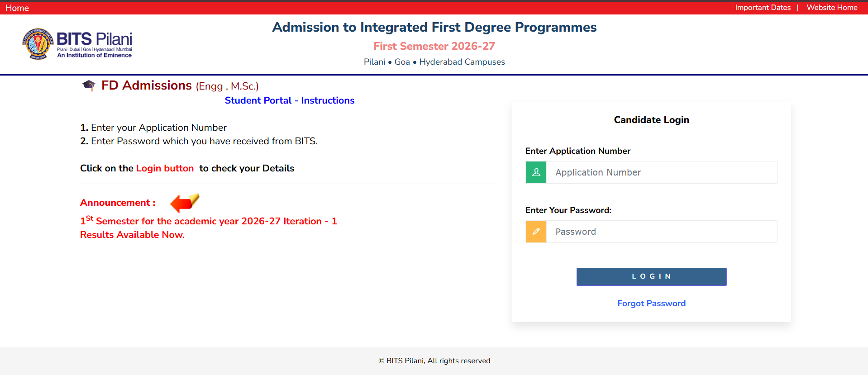The image size is (868, 375).
Task: Click the yellow pencil icon beside Password
Action: click(x=536, y=232)
